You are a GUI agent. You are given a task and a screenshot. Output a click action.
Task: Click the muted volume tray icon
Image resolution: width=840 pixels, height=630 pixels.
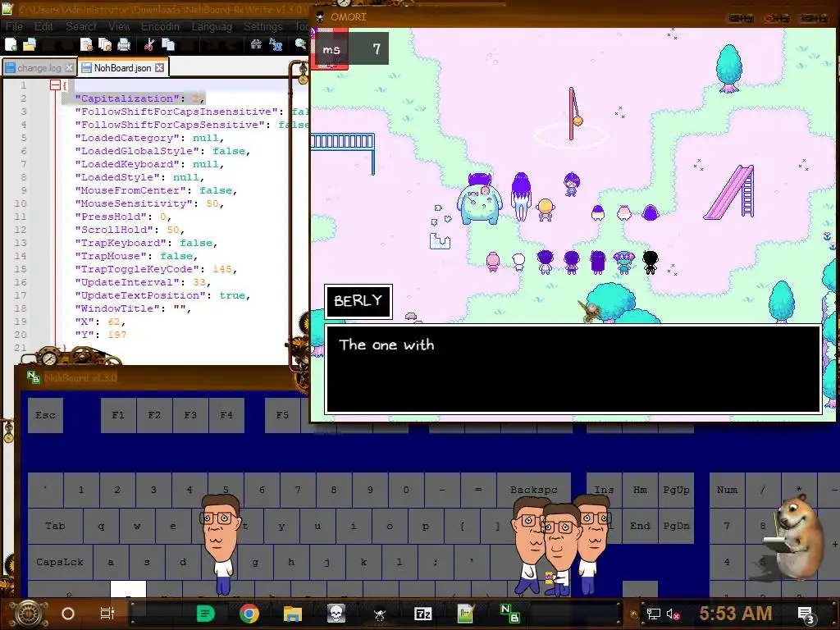tap(673, 614)
